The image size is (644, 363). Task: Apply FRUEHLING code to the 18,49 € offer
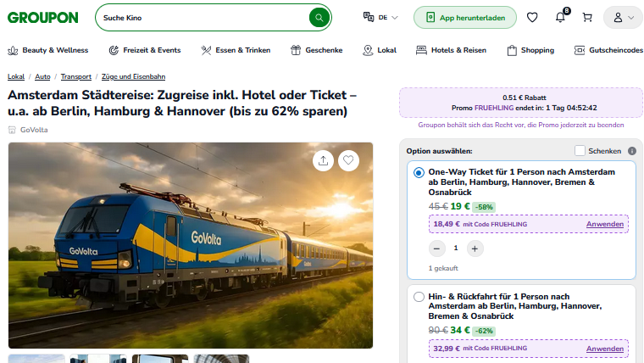tap(604, 224)
